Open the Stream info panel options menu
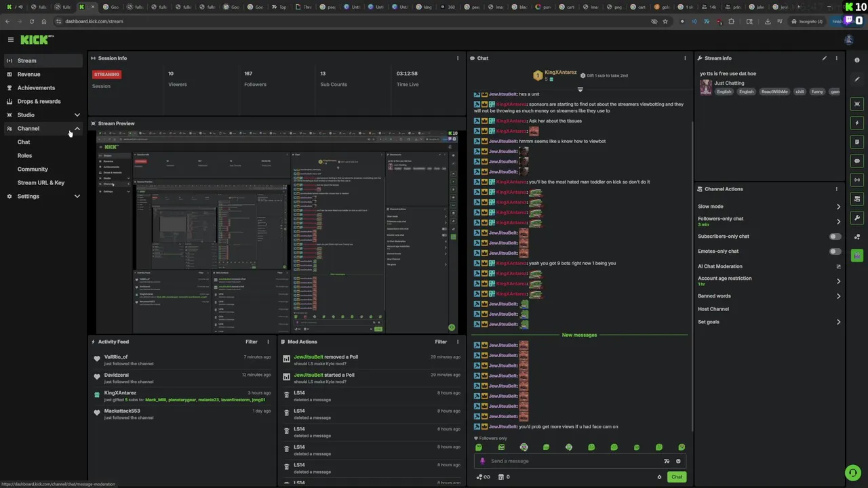This screenshot has width=868, height=488. (x=836, y=58)
